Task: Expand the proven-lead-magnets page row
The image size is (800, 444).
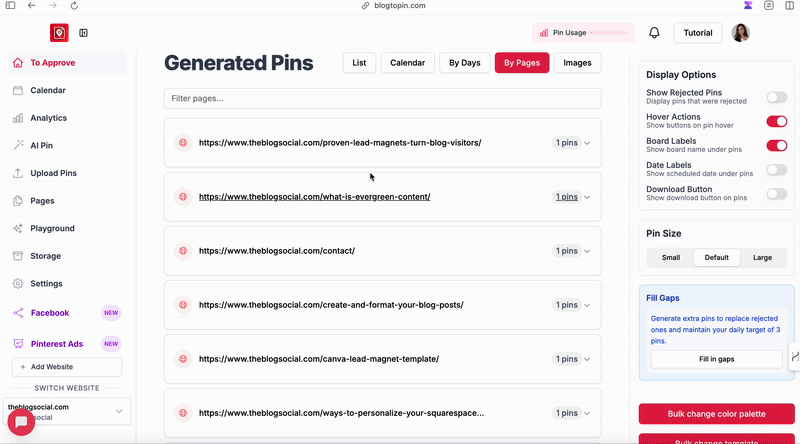Action: click(587, 143)
